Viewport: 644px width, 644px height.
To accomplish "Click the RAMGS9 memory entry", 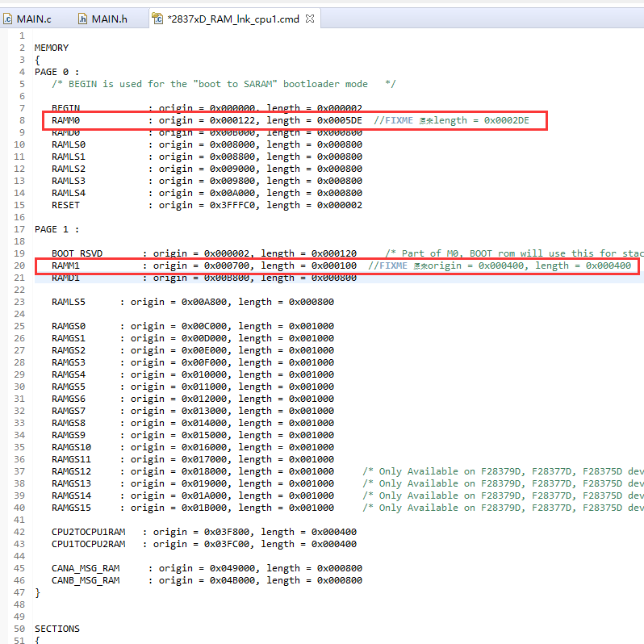I will (x=69, y=435).
